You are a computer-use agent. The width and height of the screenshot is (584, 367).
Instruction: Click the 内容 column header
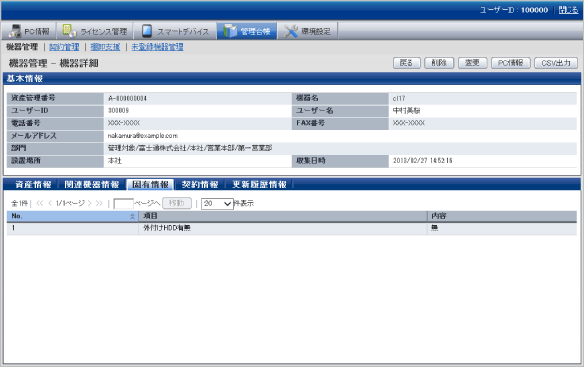[502, 216]
